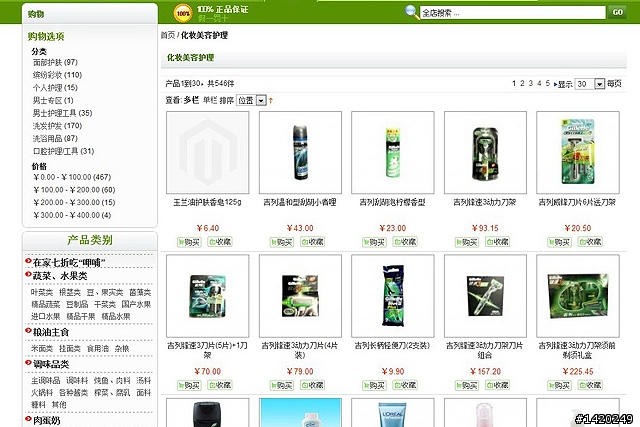Go to results page 5
This screenshot has width=640, height=427.
click(x=548, y=83)
